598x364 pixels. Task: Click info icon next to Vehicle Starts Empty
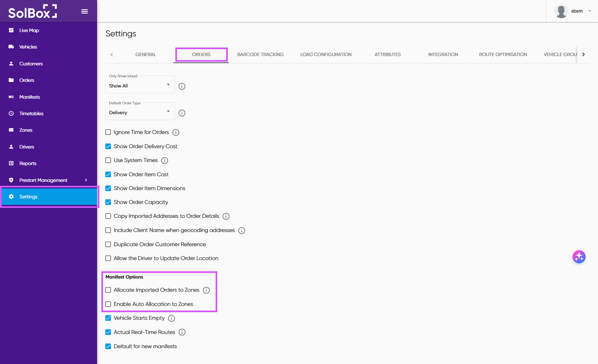[171, 318]
